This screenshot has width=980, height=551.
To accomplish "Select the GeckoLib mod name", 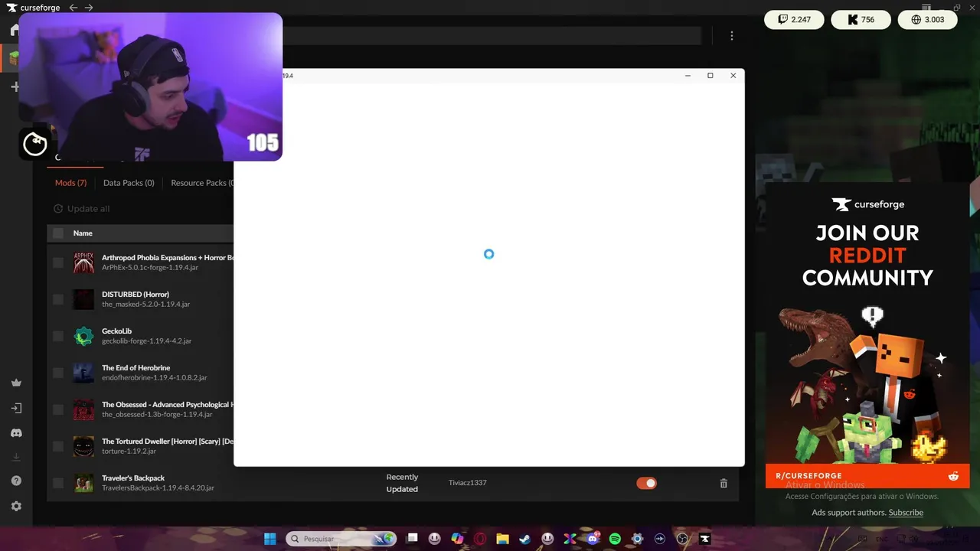I will pyautogui.click(x=116, y=331).
